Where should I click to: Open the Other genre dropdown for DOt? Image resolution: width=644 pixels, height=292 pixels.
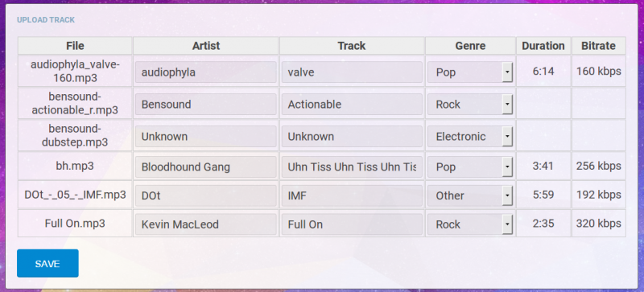point(470,195)
